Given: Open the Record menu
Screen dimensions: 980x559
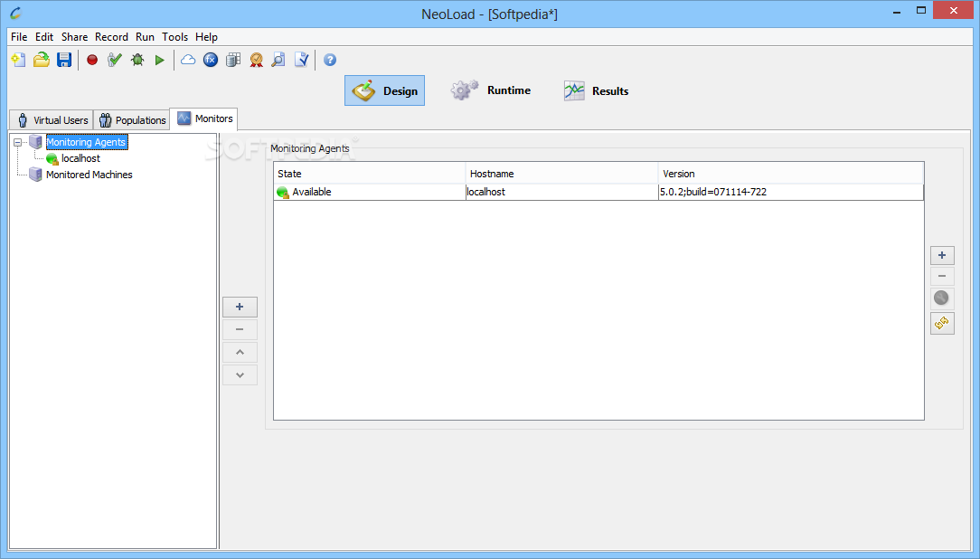Looking at the screenshot, I should pos(111,37).
